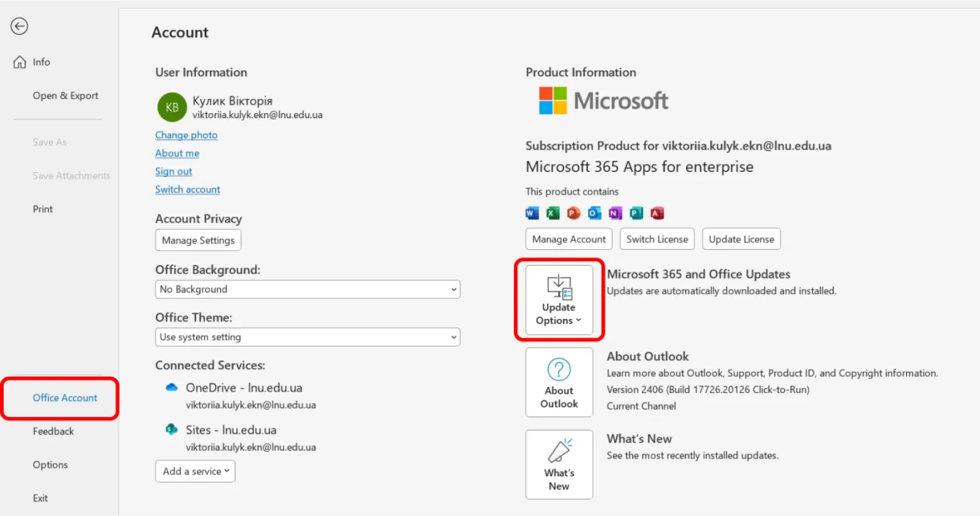Click the back arrow icon
The width and height of the screenshot is (980, 516).
19,26
